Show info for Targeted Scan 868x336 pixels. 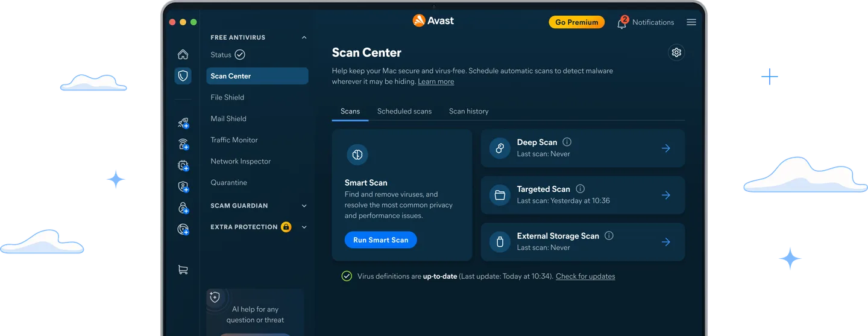coord(580,189)
